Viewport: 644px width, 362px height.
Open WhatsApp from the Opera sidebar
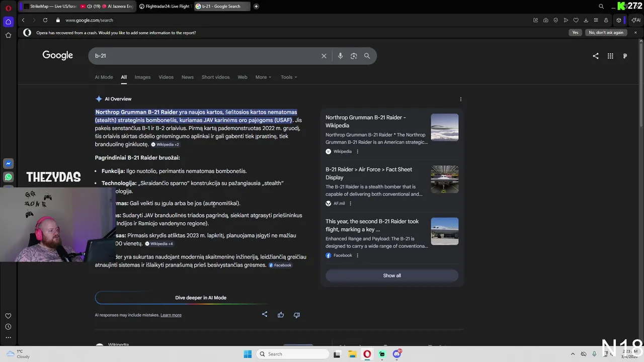8,177
